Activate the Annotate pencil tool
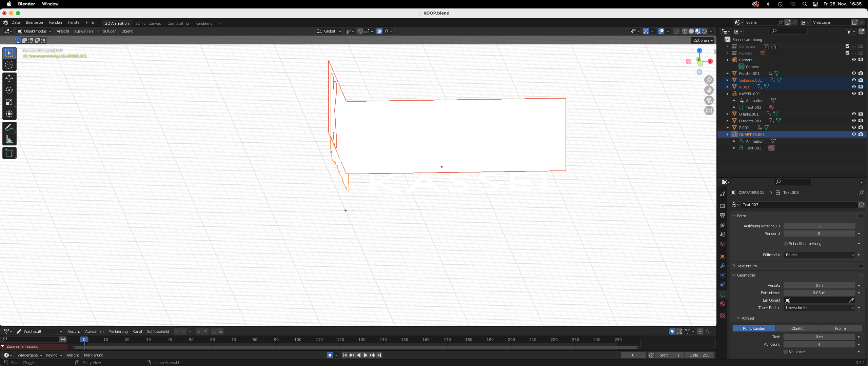The height and width of the screenshot is (366, 868). [9, 127]
